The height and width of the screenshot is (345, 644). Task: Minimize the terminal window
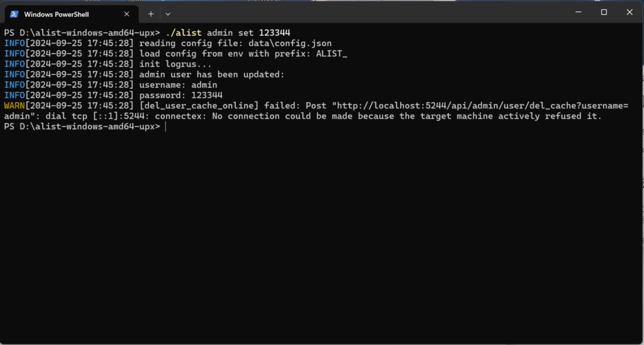[x=579, y=13]
